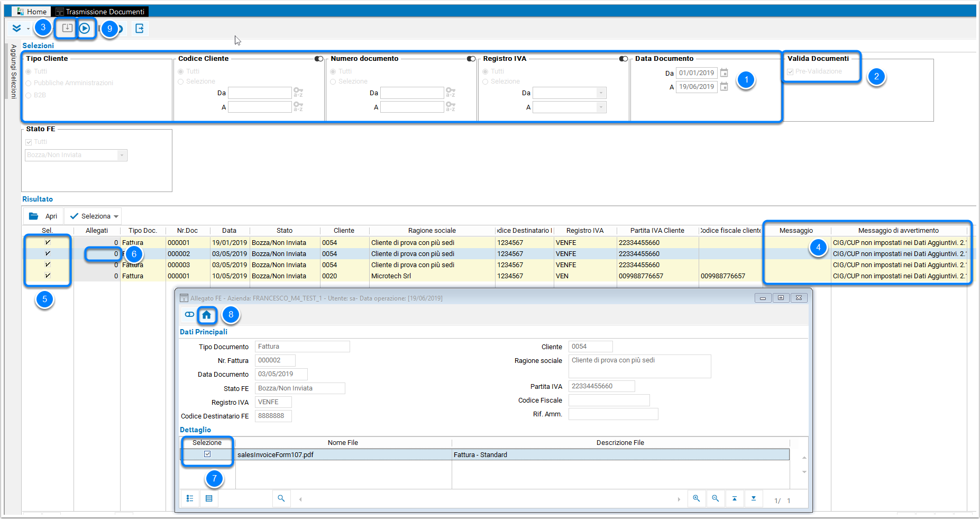Open calendar picker for Data Documento A
This screenshot has height=519, width=980.
tap(724, 87)
